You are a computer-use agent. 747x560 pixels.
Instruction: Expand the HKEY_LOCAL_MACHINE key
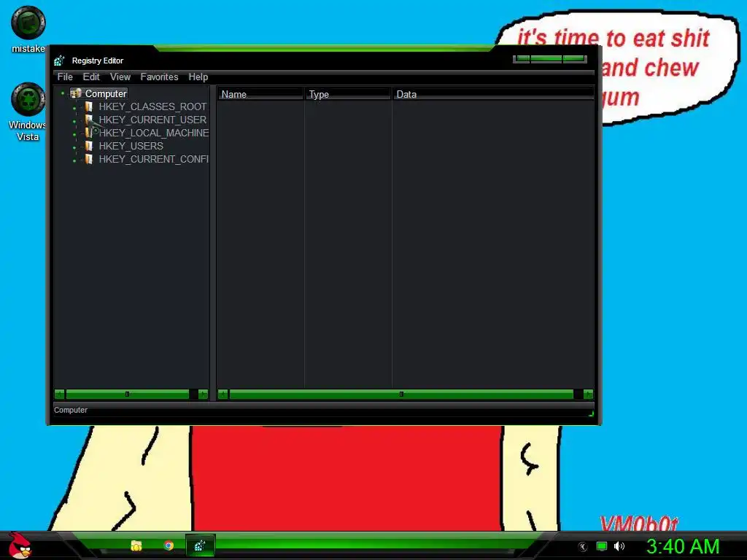(74, 135)
